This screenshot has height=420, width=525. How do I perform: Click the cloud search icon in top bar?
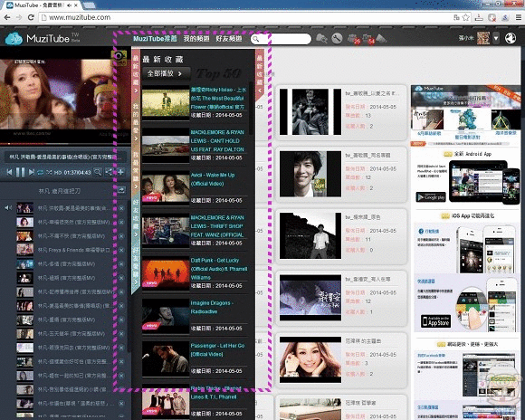[321, 39]
